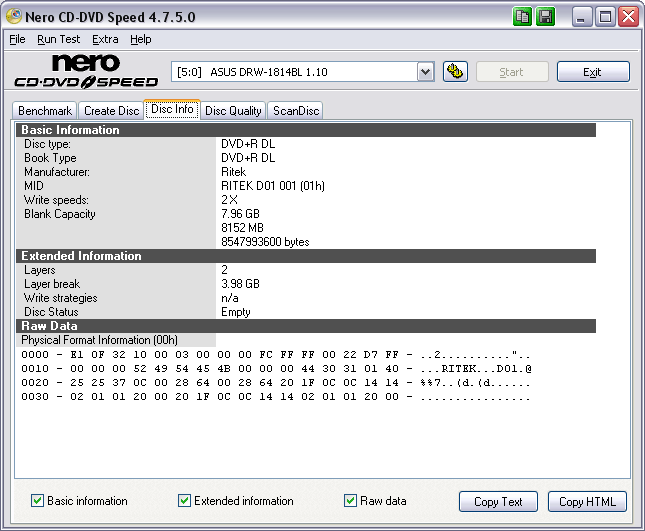Toggle the Raw data checkbox

click(x=350, y=501)
